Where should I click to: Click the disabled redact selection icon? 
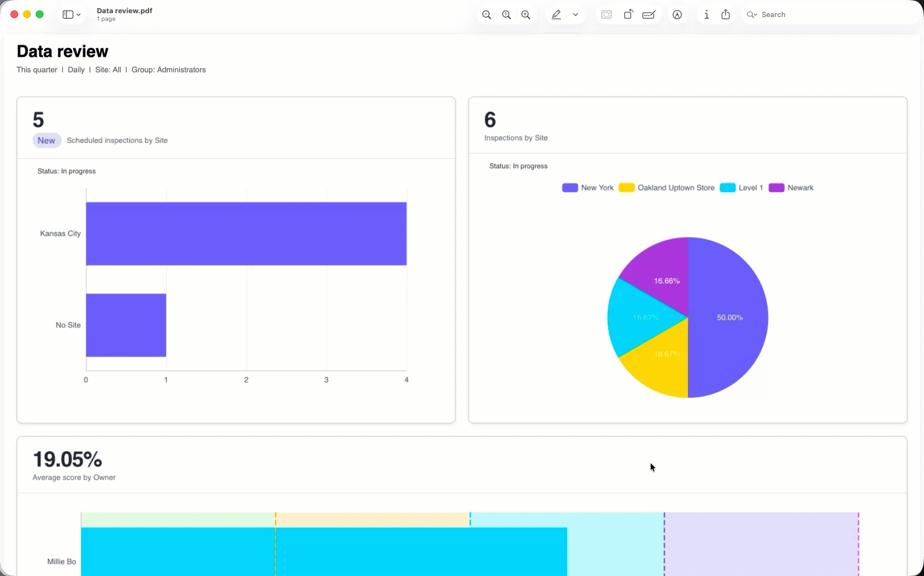click(607, 15)
